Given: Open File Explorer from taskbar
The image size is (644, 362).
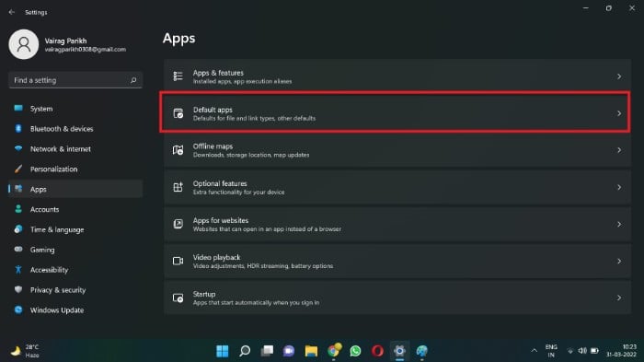Looking at the screenshot, I should pyautogui.click(x=311, y=351).
